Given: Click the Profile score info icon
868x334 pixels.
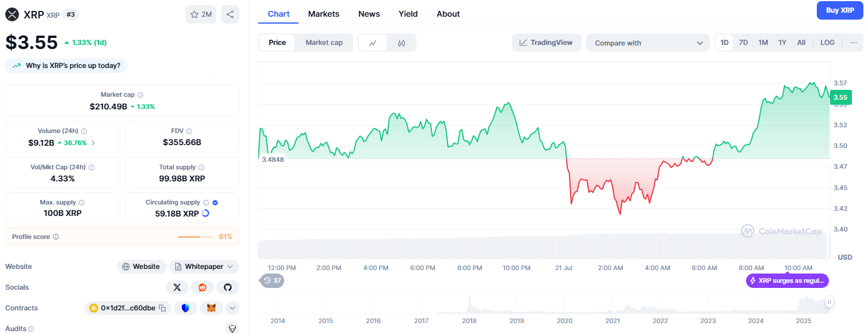Looking at the screenshot, I should pyautogui.click(x=56, y=237).
